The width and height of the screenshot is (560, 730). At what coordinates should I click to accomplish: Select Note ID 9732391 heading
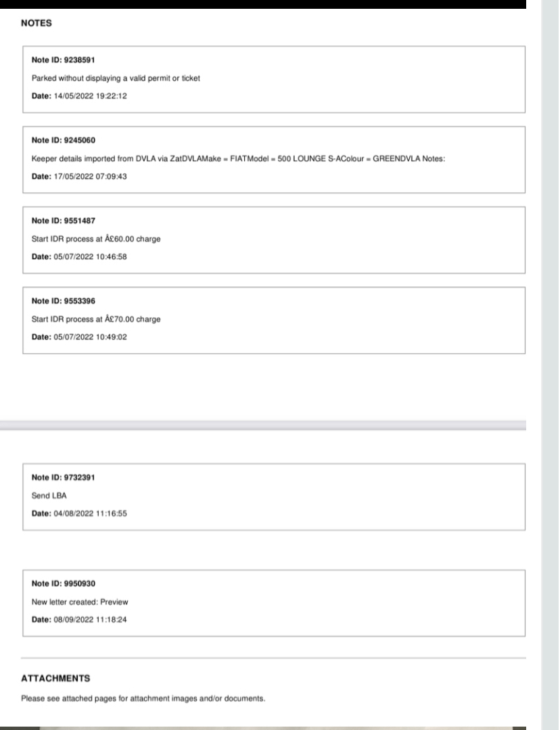[x=64, y=478]
